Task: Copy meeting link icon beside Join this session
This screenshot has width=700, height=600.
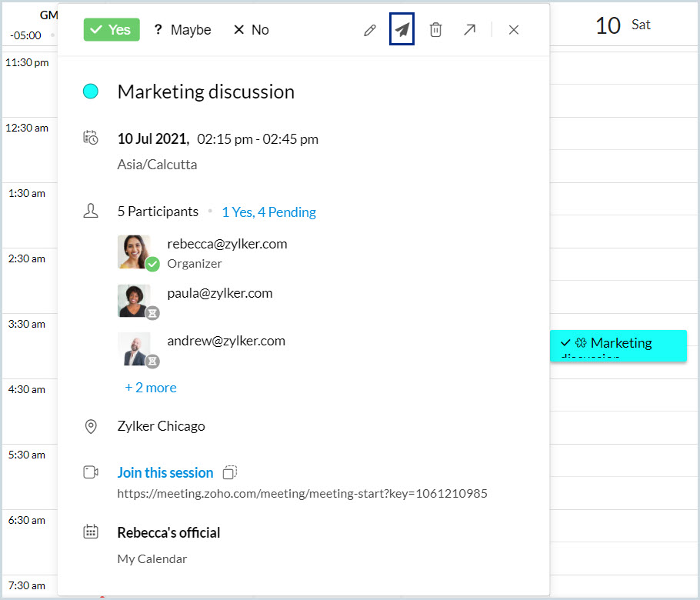Action: pyautogui.click(x=230, y=472)
